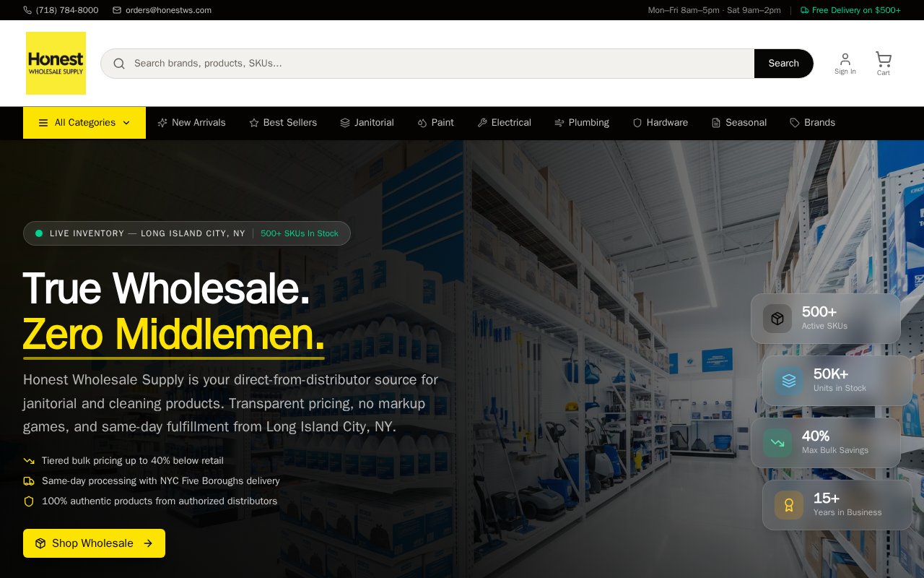
Task: Click the hamburger icon beside All Categories
Action: (43, 123)
